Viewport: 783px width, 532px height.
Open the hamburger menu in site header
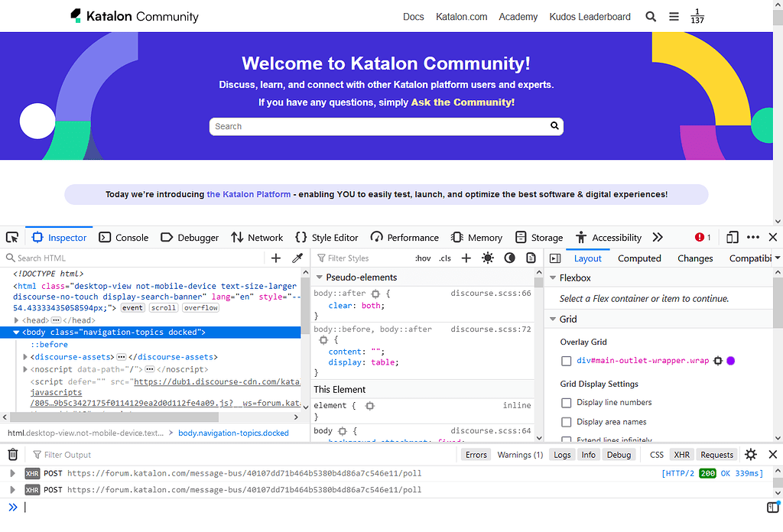pos(674,17)
